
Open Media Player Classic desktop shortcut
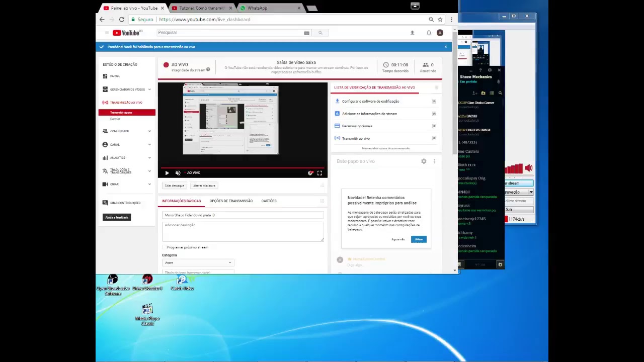click(147, 315)
